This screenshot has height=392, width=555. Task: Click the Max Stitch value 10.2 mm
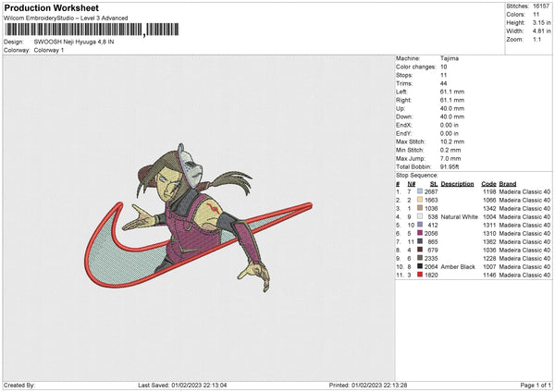click(x=452, y=141)
